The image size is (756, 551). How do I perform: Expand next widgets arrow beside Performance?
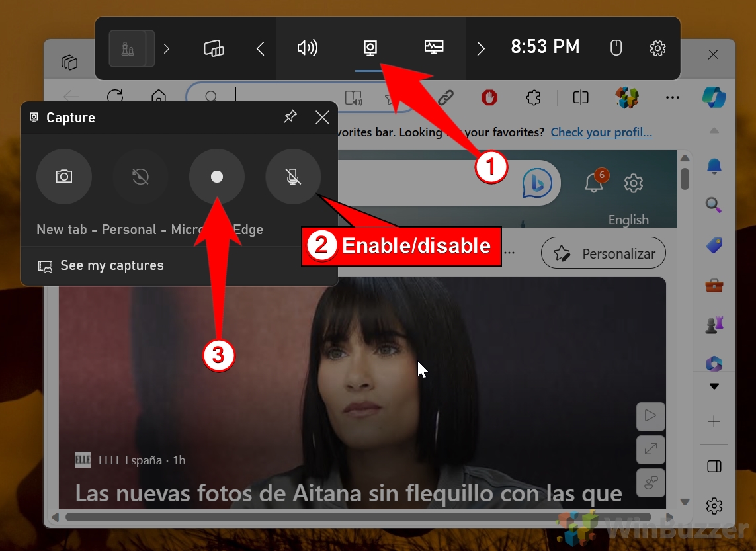(x=480, y=48)
